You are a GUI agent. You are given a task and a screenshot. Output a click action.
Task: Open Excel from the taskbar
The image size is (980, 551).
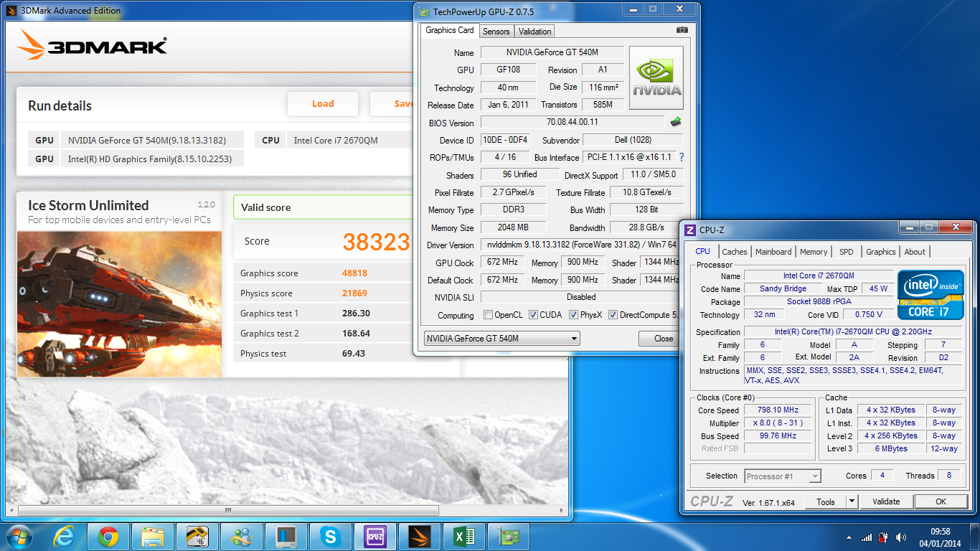click(464, 536)
